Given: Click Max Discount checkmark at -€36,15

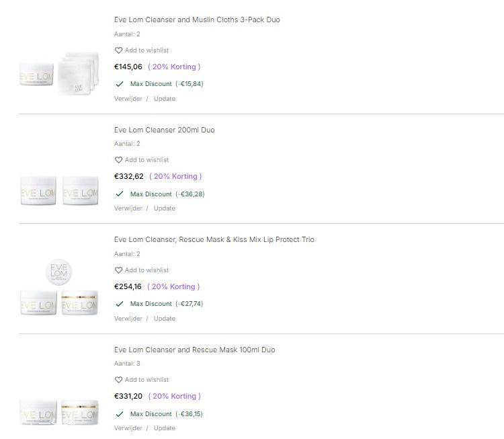Looking at the screenshot, I should [x=120, y=414].
